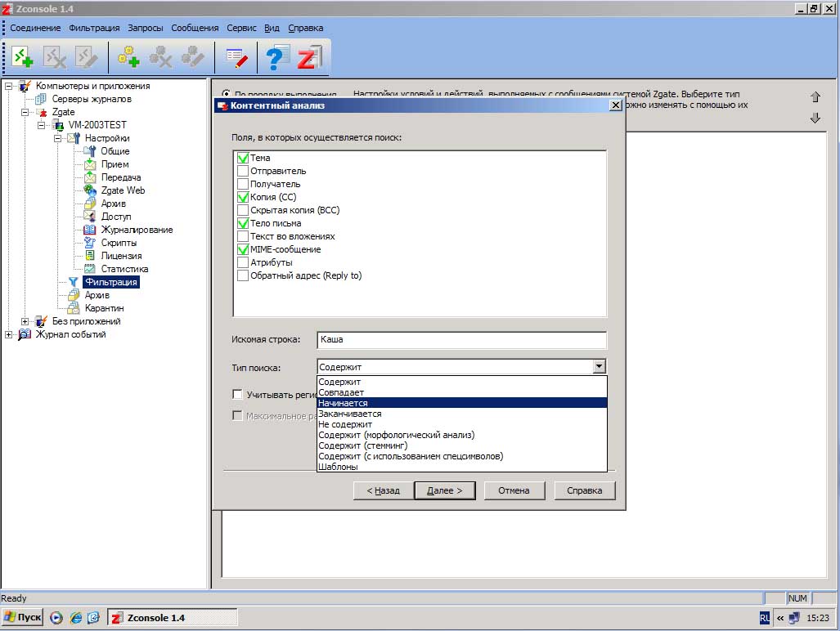840x631 pixels.
Task: Click move up arrow icon in filter pane
Action: (x=815, y=97)
